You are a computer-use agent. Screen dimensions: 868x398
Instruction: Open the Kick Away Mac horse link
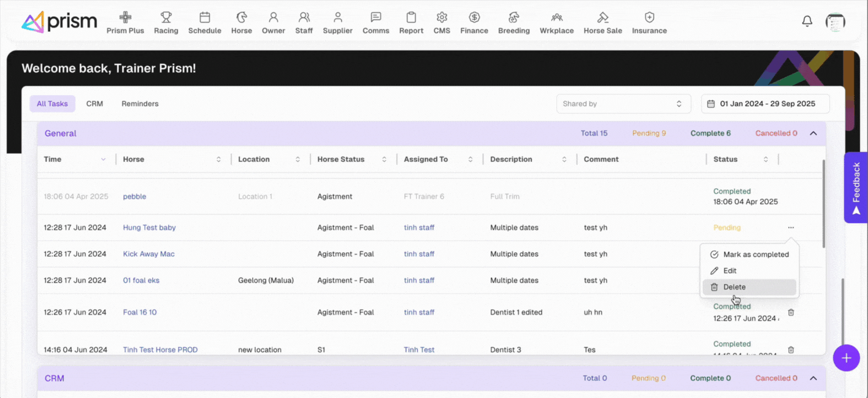(148, 254)
